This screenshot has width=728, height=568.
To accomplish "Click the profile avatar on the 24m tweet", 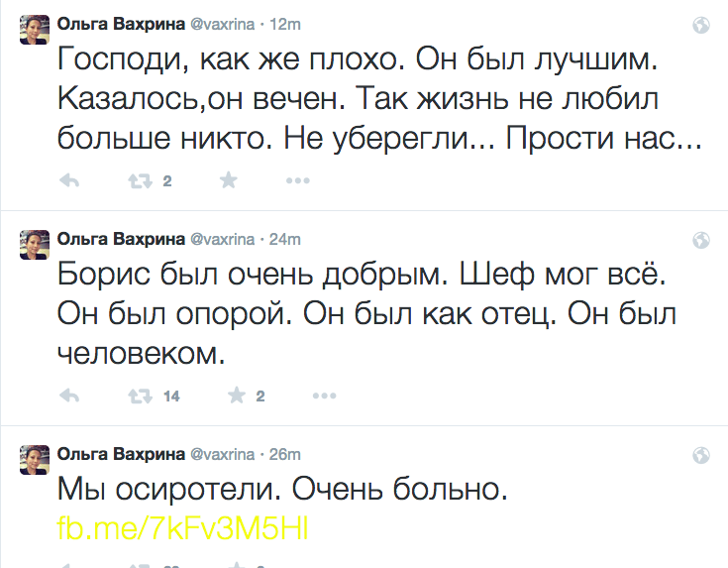I will click(x=35, y=245).
